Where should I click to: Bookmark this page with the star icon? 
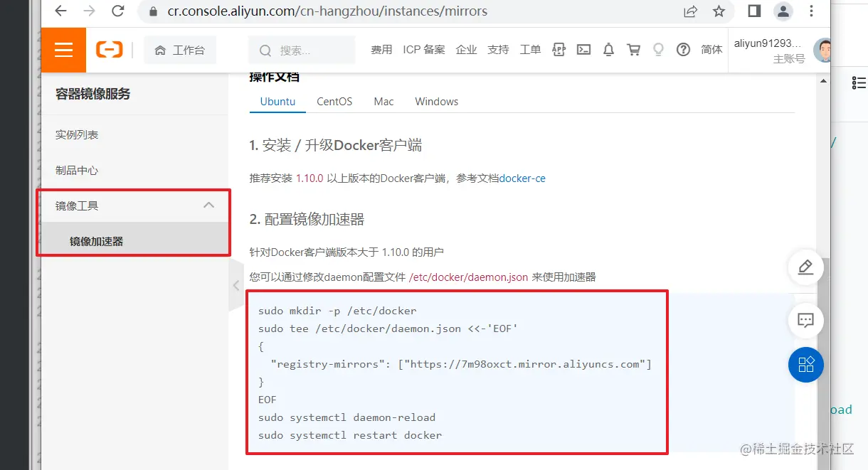(x=719, y=11)
